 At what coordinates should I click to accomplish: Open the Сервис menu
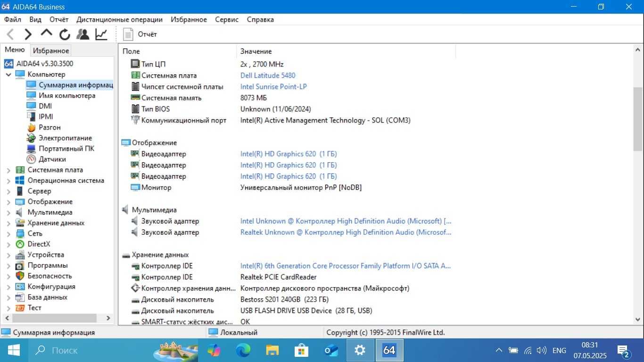(227, 19)
